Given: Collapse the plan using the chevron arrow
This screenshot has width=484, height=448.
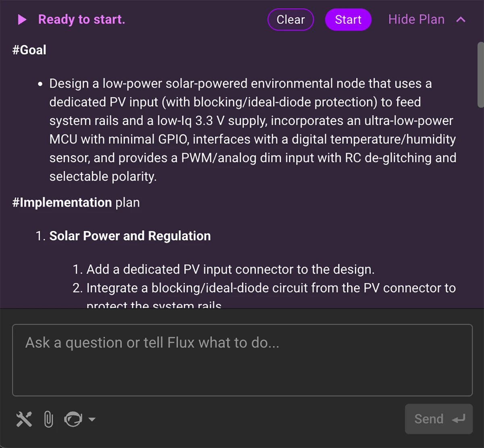Looking at the screenshot, I should (461, 19).
